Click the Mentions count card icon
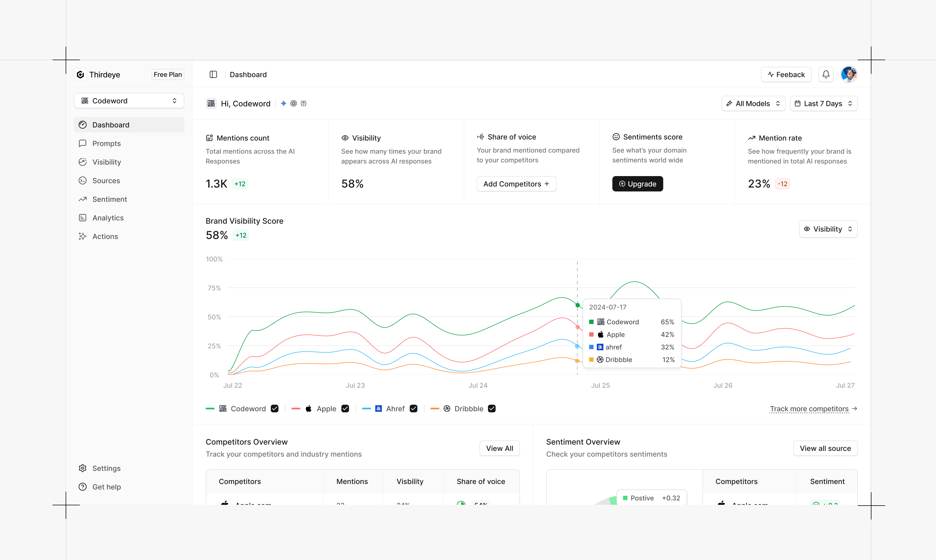The image size is (936, 560). (x=210, y=138)
